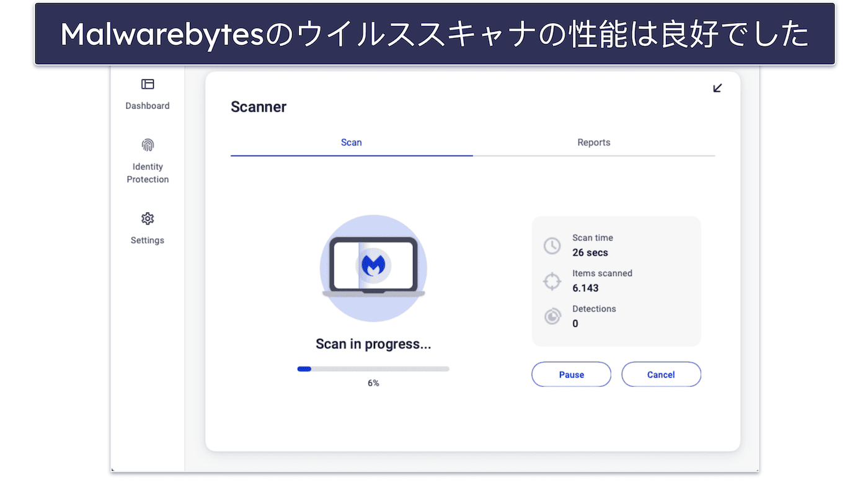Select the Dashboard label in sidebar
868x488 pixels.
click(148, 106)
